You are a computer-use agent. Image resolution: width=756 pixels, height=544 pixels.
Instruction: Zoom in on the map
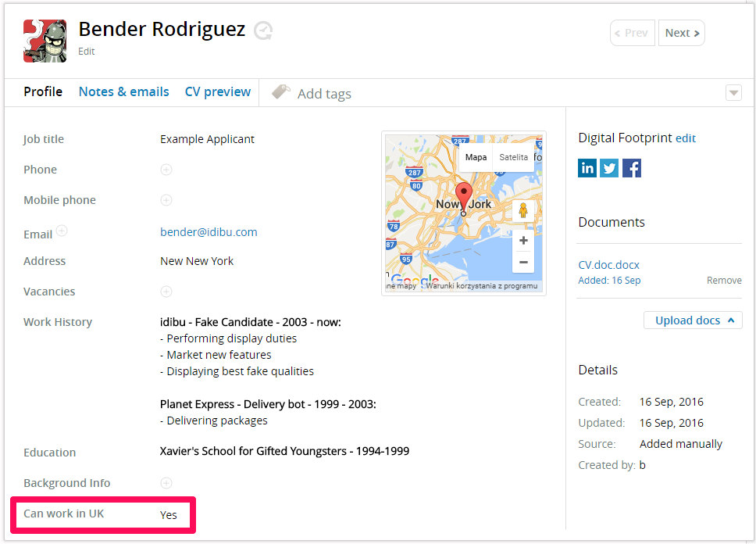click(523, 241)
